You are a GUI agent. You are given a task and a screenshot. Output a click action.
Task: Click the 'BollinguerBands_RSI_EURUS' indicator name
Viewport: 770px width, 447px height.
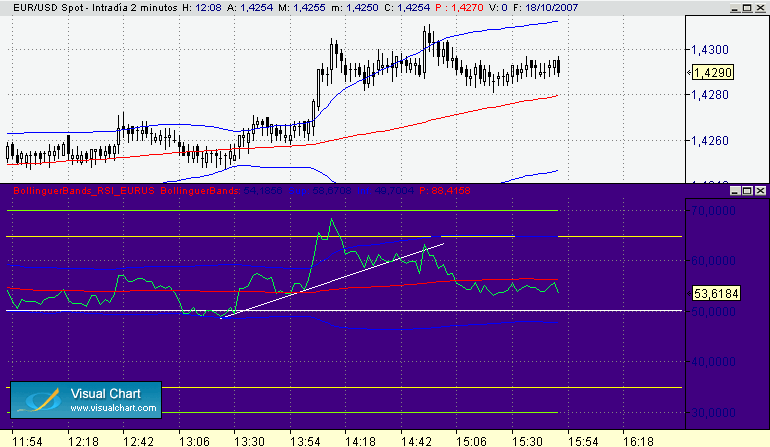[84, 191]
